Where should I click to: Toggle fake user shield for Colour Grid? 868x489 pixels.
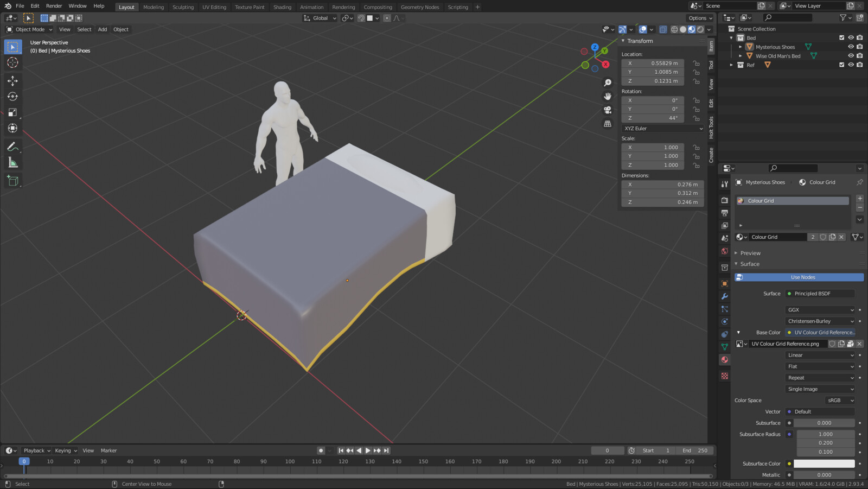(x=823, y=237)
